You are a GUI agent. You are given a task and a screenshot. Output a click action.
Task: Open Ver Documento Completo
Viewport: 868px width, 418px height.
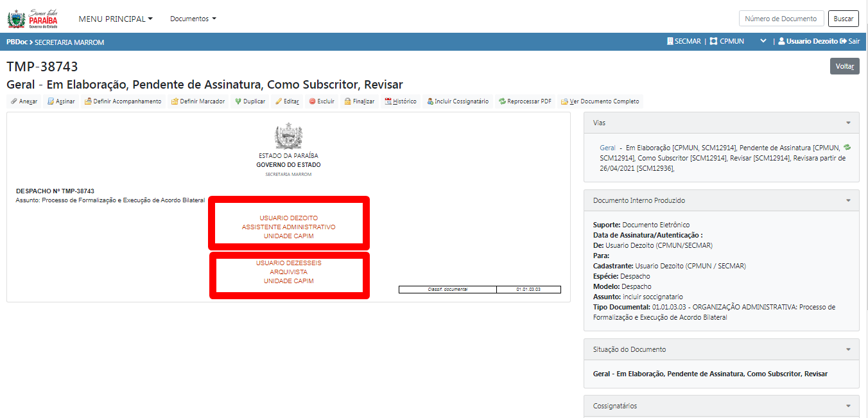600,101
